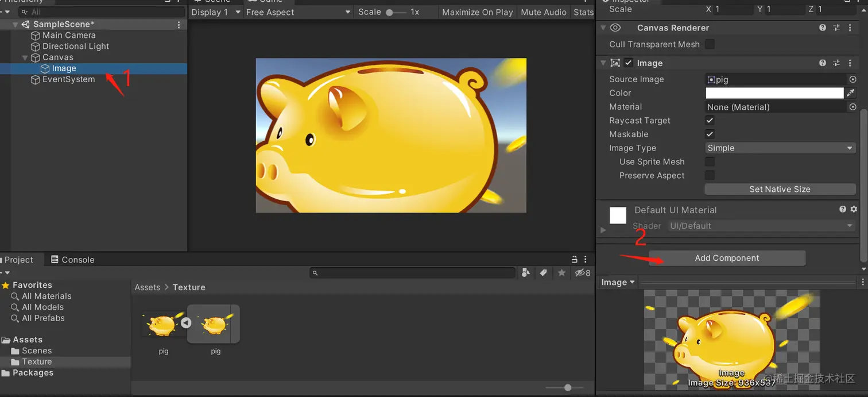Select the Scenes folder under Assets
Viewport: 868px width, 397px height.
(36, 351)
